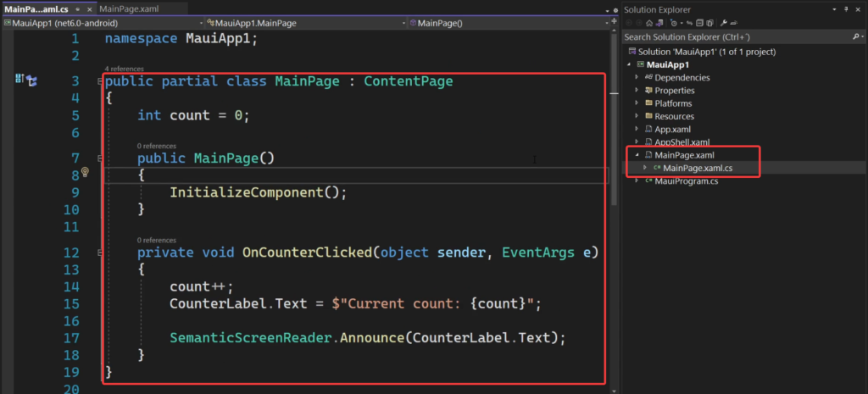This screenshot has height=394, width=868.
Task: Collapse OnCounterClicked method outline on line 12
Action: [x=100, y=252]
